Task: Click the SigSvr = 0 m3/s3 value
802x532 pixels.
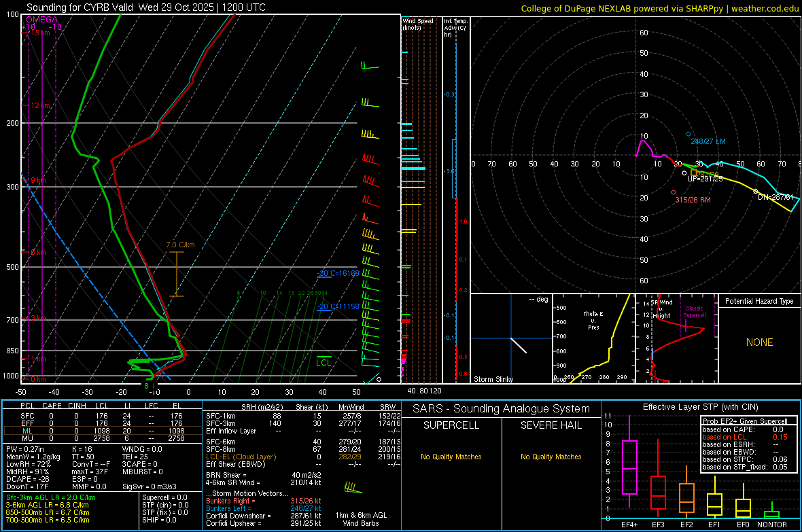Action: [149, 486]
